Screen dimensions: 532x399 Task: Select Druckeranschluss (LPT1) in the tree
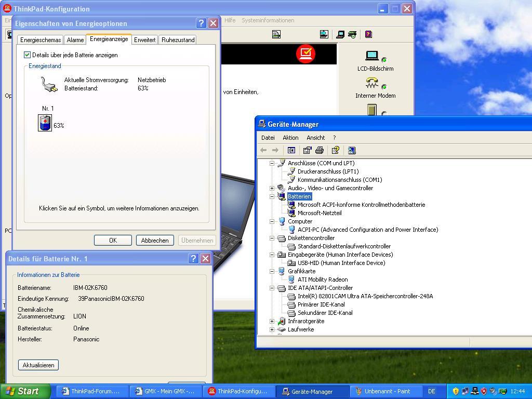coord(328,171)
